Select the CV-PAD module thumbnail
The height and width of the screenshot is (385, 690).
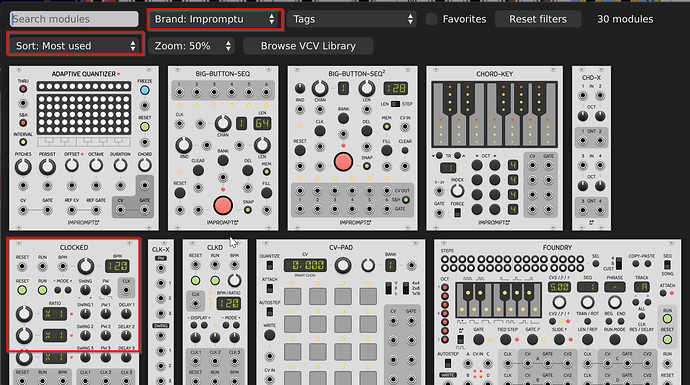[341, 312]
